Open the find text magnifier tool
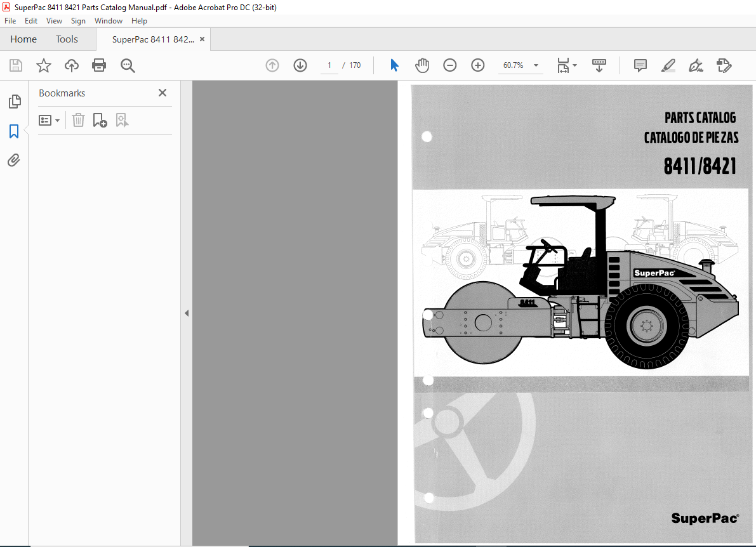The height and width of the screenshot is (547, 756). 128,65
